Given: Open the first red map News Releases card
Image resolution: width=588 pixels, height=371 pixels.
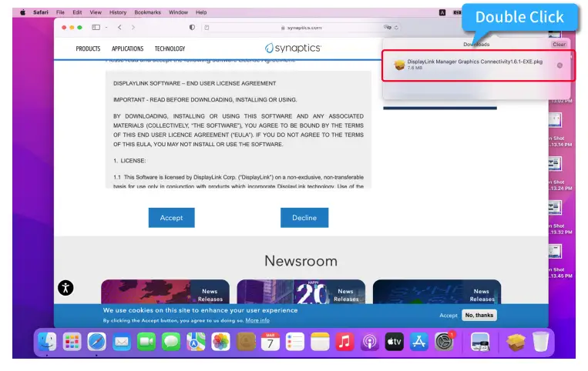Looking at the screenshot, I should coord(165,292).
